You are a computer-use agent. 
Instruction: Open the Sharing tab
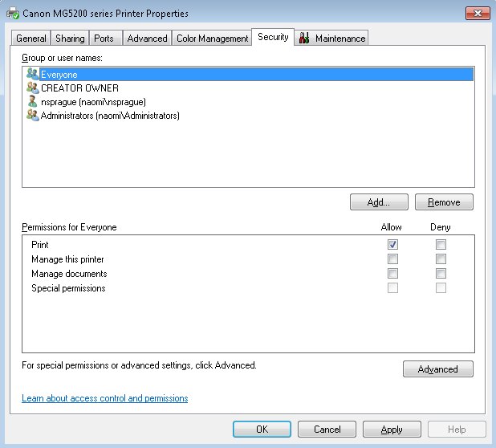pos(70,39)
